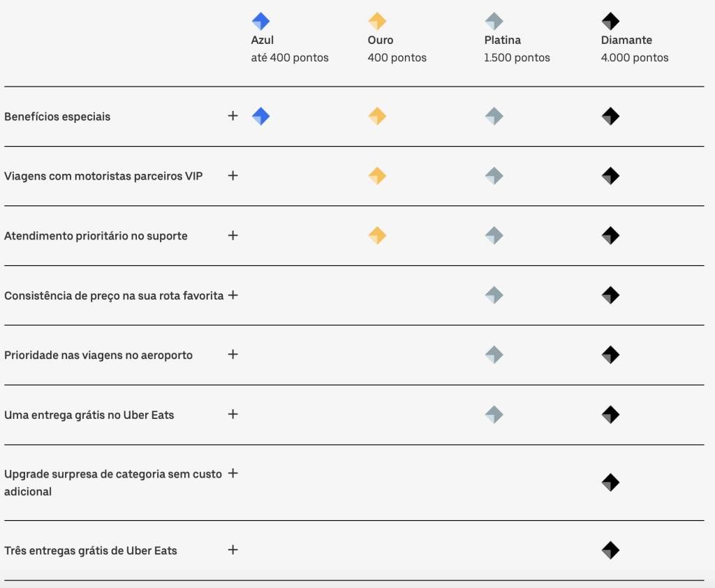Click the blue Azul tier diamond in header
Viewport: 715px width, 588px height.
click(x=261, y=21)
